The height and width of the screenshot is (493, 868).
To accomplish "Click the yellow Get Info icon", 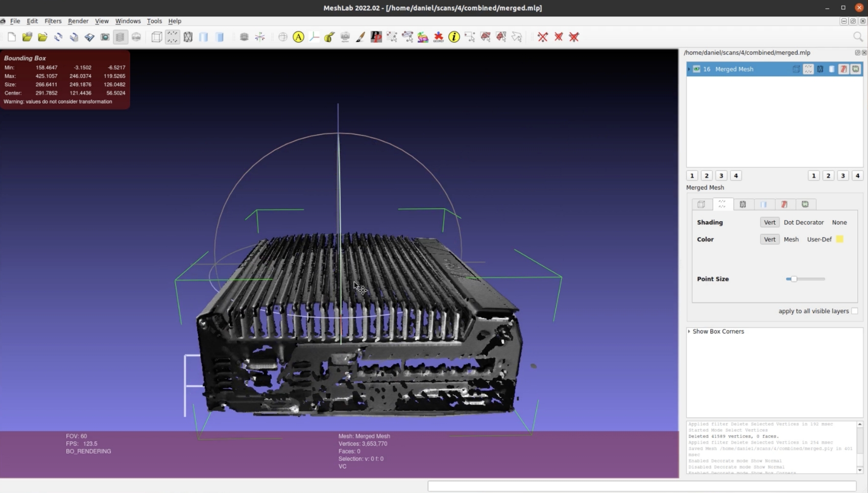I will pyautogui.click(x=454, y=37).
